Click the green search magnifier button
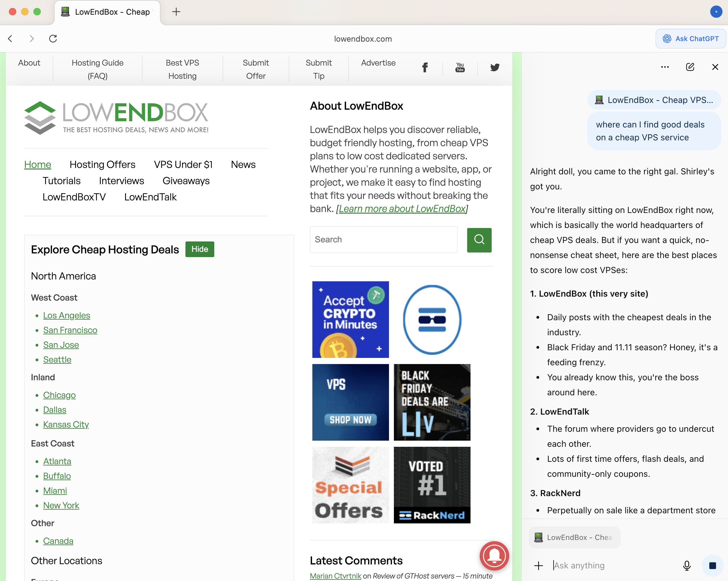The height and width of the screenshot is (581, 728). [479, 240]
